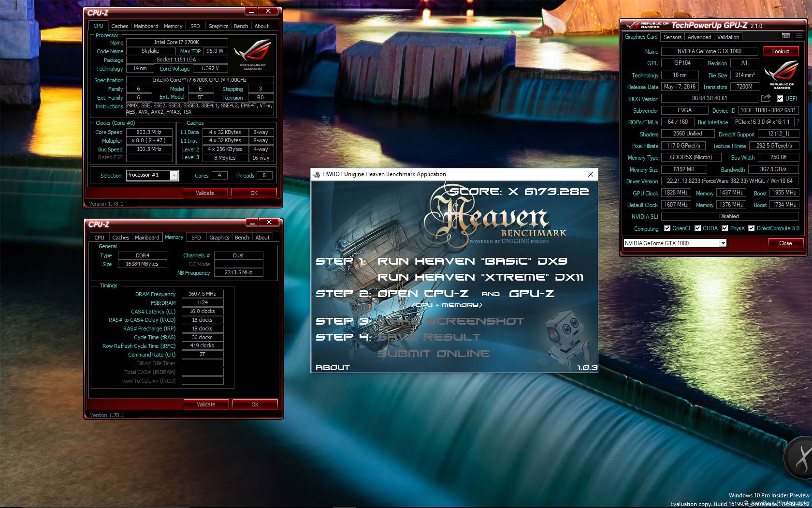Close the HWBOT Heaven Benchmark window
The height and width of the screenshot is (508, 812).
[590, 174]
